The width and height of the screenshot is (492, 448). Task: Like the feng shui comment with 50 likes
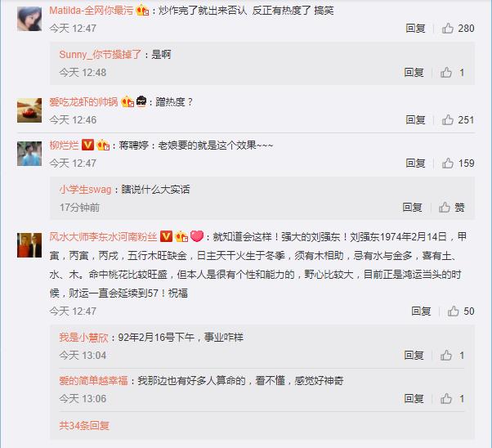[454, 311]
